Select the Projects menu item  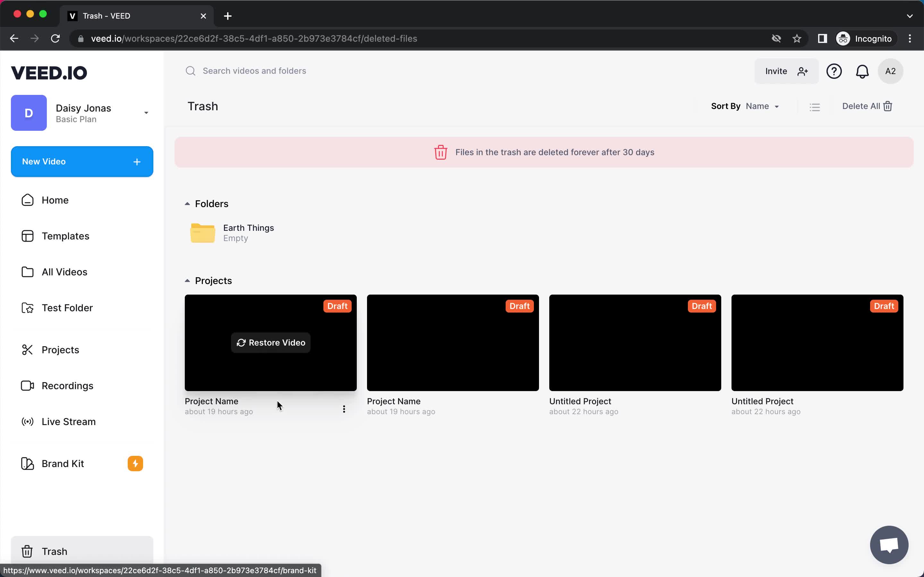pos(61,350)
